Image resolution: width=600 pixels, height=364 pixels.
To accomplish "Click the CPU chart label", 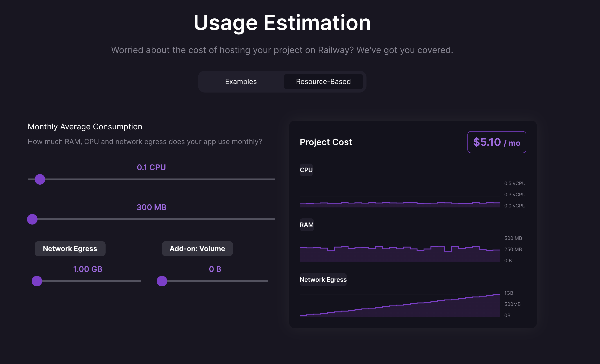I will [x=306, y=170].
